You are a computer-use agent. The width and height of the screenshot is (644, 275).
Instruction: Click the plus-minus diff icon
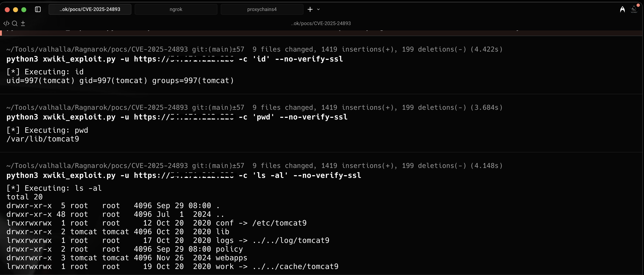click(x=23, y=23)
